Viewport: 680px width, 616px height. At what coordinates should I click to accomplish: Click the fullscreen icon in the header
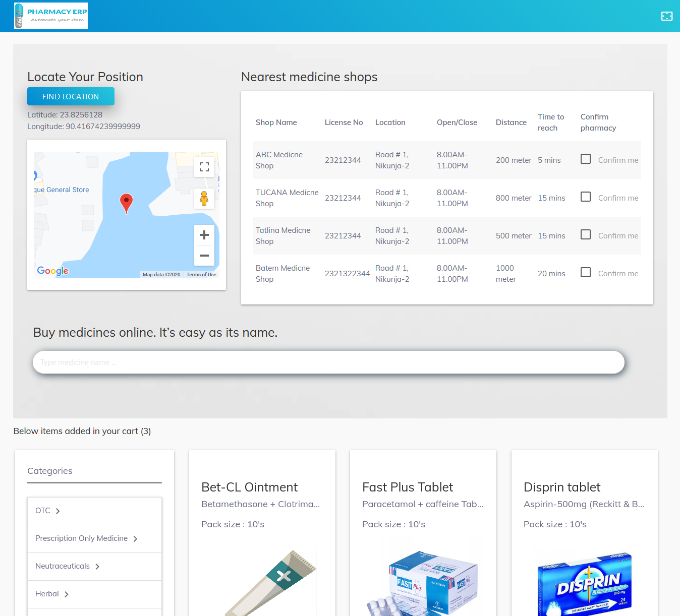667,16
